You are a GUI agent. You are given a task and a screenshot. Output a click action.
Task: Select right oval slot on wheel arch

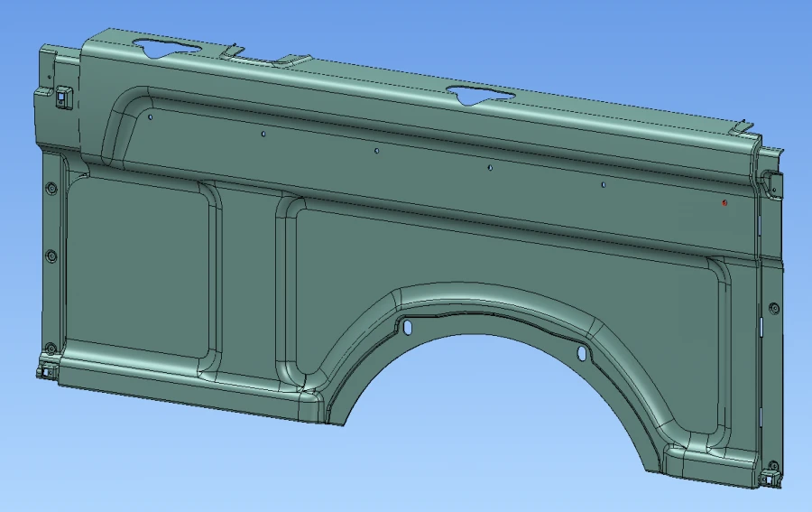(582, 355)
